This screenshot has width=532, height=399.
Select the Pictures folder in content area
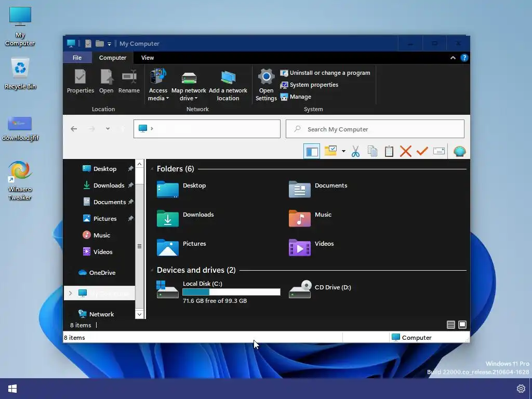[181, 248]
